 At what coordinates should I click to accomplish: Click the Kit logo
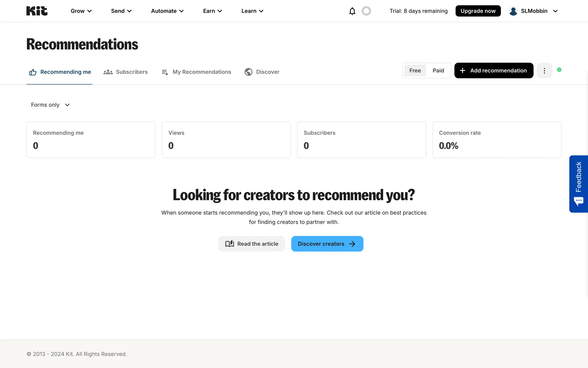[37, 11]
